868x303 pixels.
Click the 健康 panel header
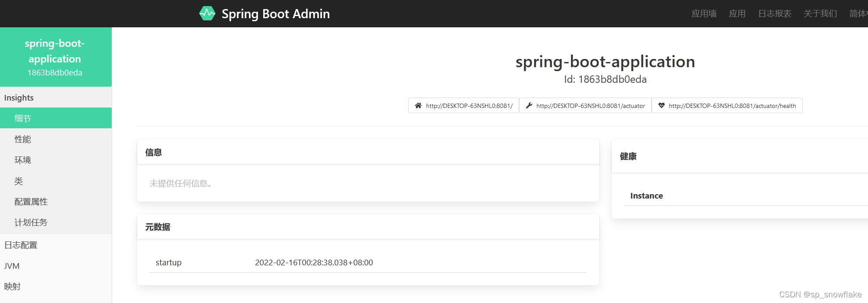point(739,156)
